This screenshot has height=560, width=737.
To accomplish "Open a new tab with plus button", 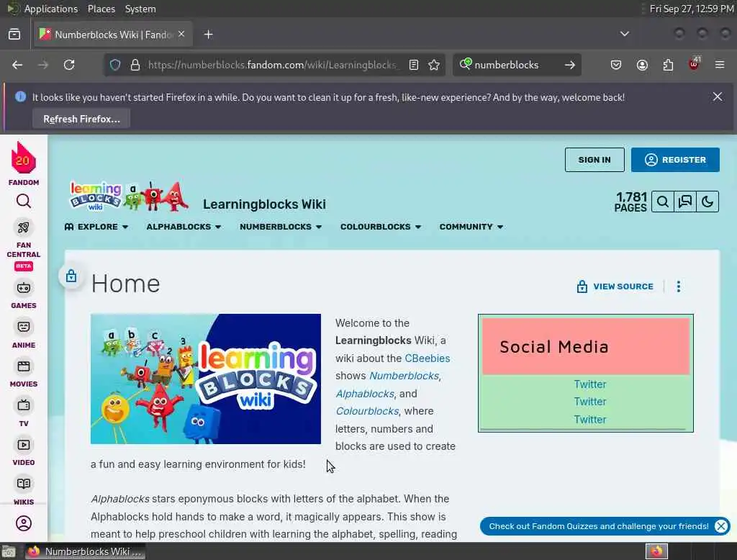I will coord(208,35).
